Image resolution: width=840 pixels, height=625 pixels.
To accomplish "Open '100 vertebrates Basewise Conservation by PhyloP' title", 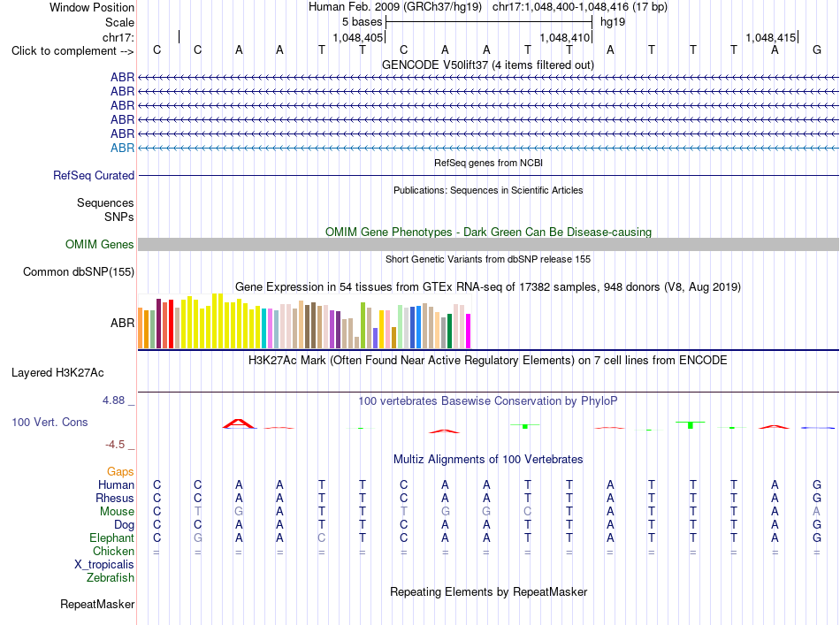I will pos(488,401).
